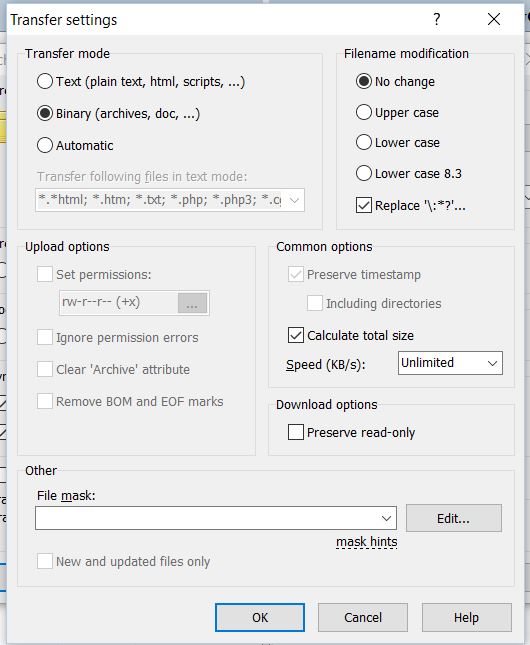Expand the File mask dropdown arrow

click(386, 518)
